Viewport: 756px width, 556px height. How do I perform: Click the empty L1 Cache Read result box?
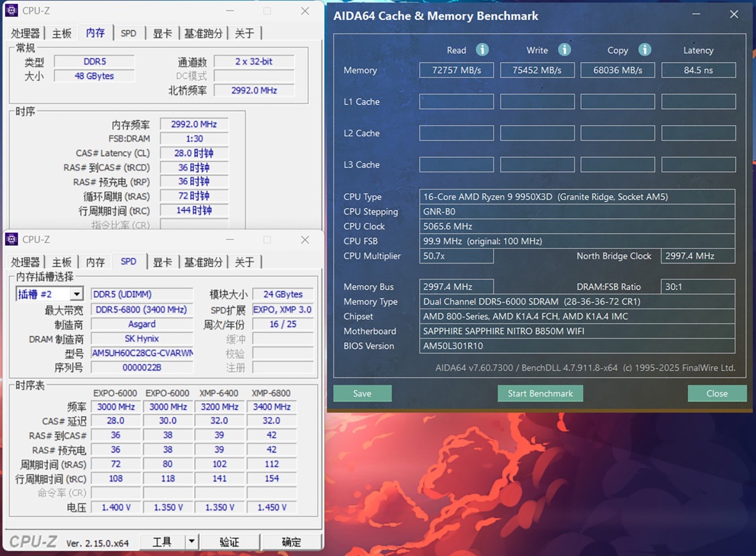point(457,102)
